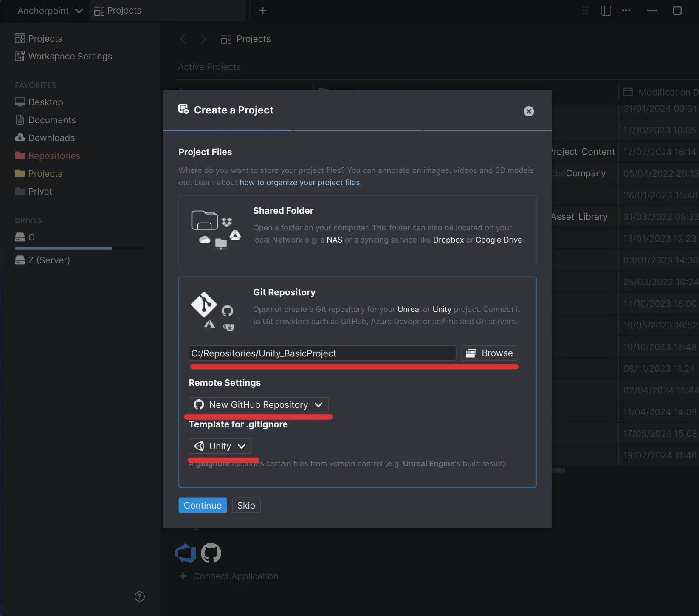Open the help question mark icon

pos(139,596)
